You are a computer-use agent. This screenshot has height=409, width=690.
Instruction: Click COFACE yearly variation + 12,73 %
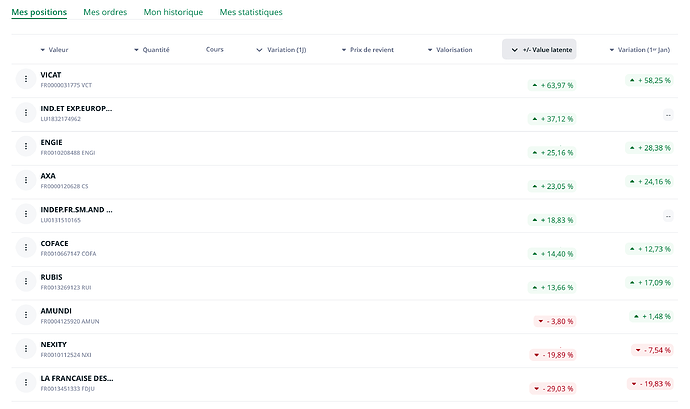coord(650,249)
